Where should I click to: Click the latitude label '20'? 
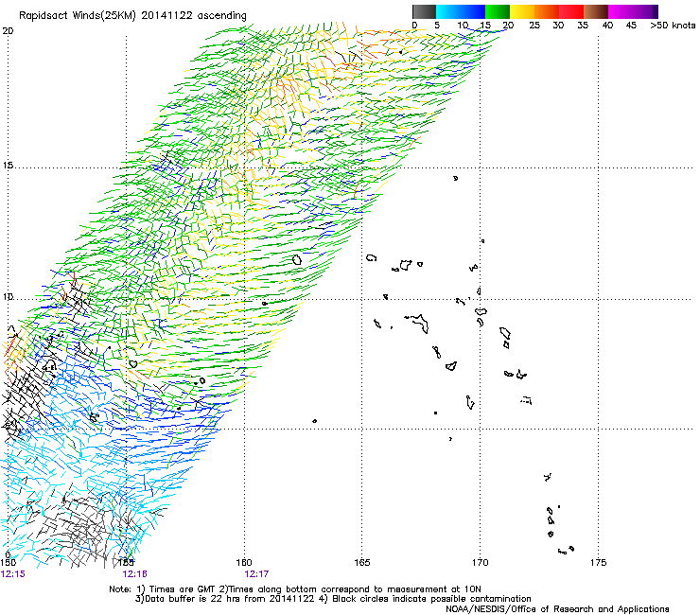pyautogui.click(x=8, y=31)
